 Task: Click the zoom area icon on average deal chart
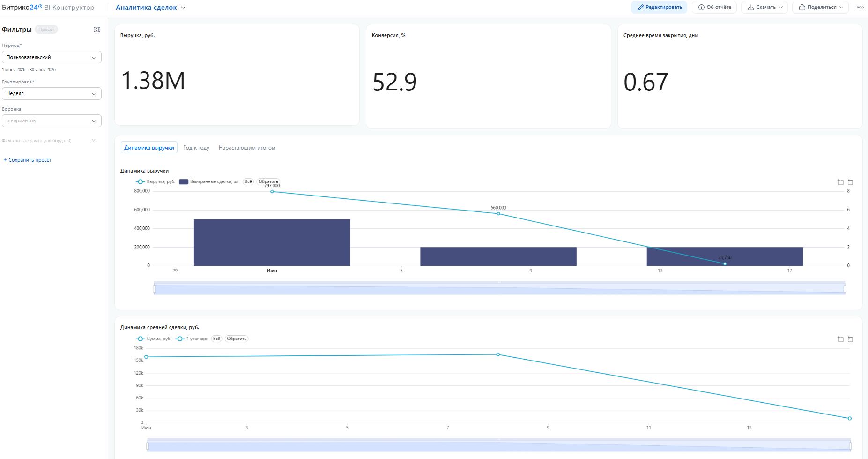[x=840, y=339]
